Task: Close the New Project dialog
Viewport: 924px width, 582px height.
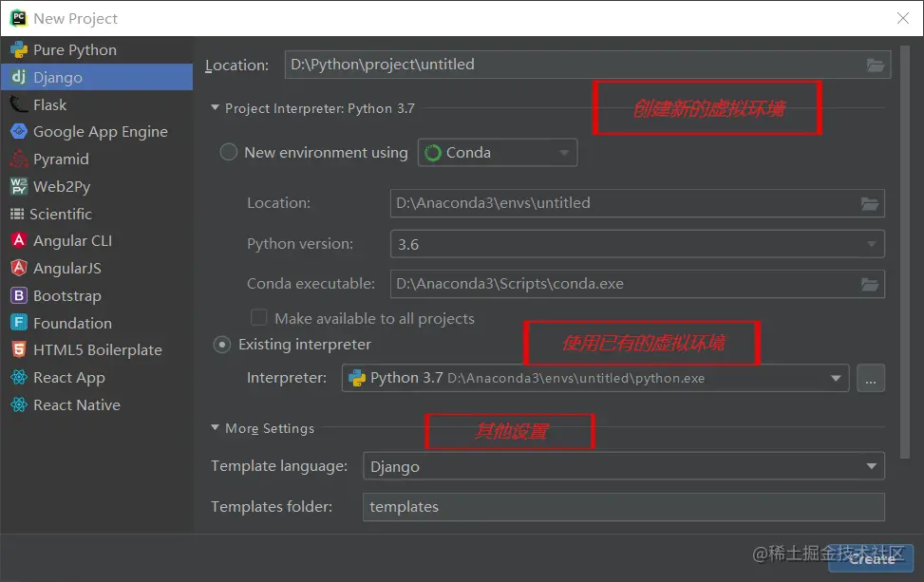Action: (903, 18)
